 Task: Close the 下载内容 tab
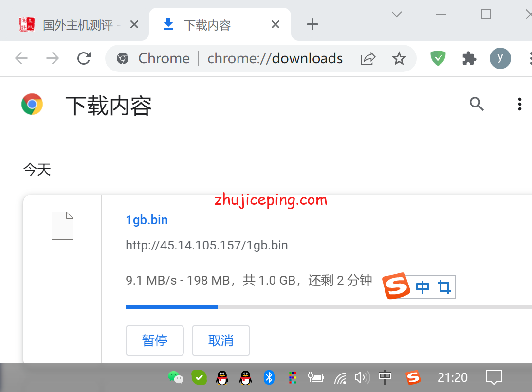coord(275,25)
